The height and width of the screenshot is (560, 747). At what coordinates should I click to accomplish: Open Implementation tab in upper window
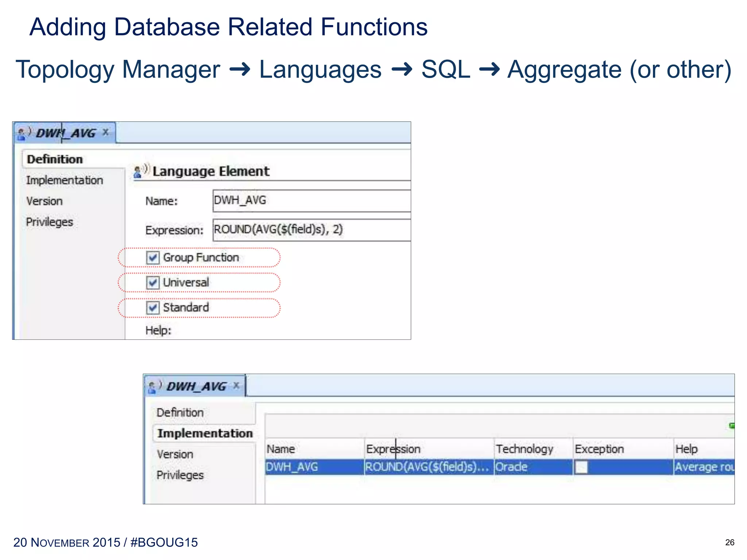tap(65, 180)
